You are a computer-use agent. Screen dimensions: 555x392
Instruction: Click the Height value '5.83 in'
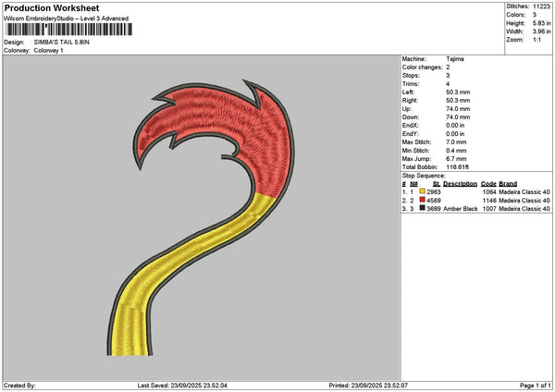541,23
